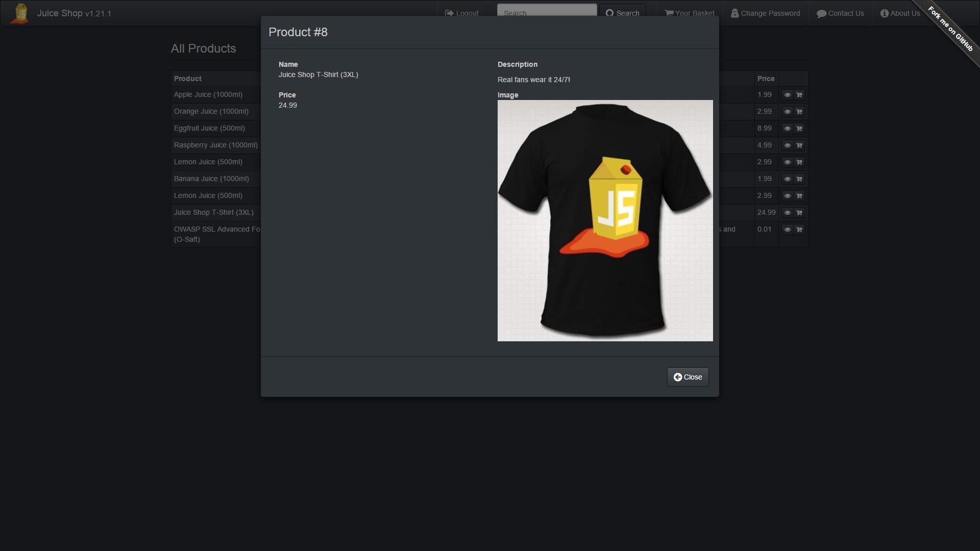Close the Product #8 dialog

(688, 377)
